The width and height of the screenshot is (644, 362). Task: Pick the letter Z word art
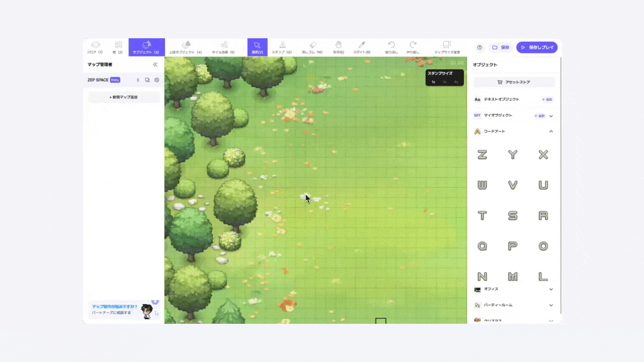482,155
